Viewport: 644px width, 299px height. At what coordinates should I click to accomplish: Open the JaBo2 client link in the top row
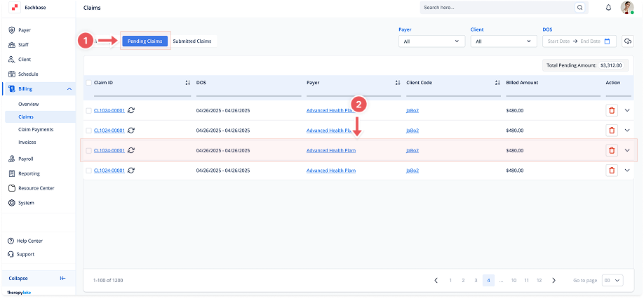tap(412, 110)
